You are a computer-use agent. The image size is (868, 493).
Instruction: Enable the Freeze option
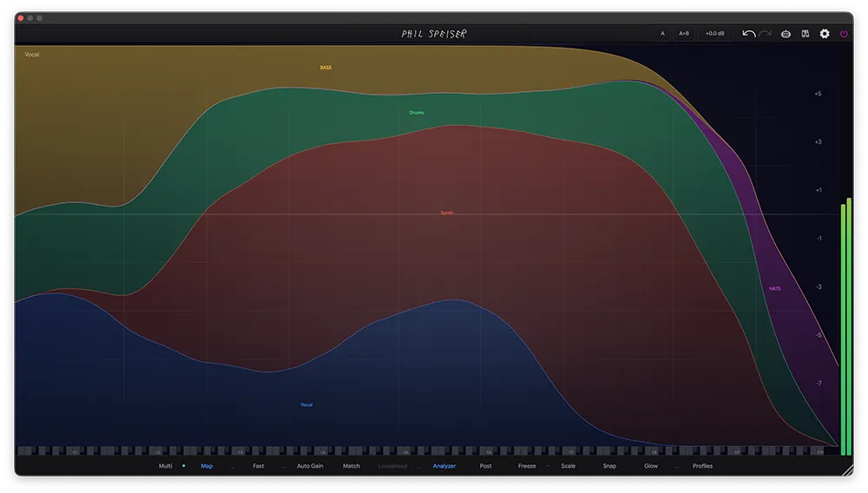[x=527, y=466]
